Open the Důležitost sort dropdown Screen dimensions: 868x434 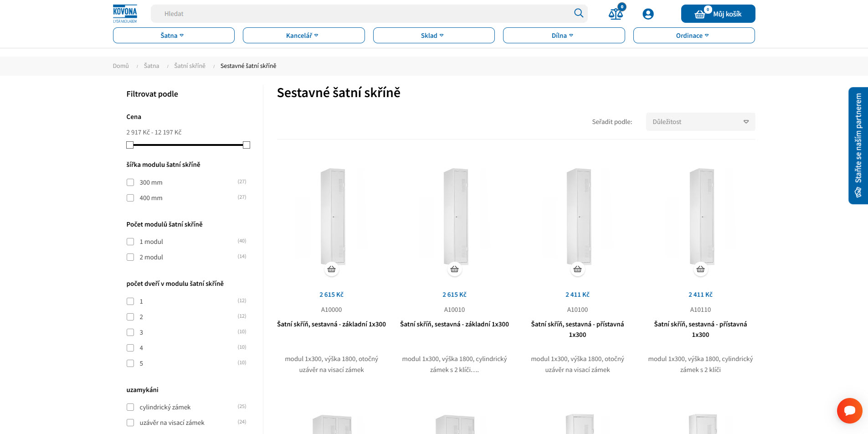[x=700, y=122]
